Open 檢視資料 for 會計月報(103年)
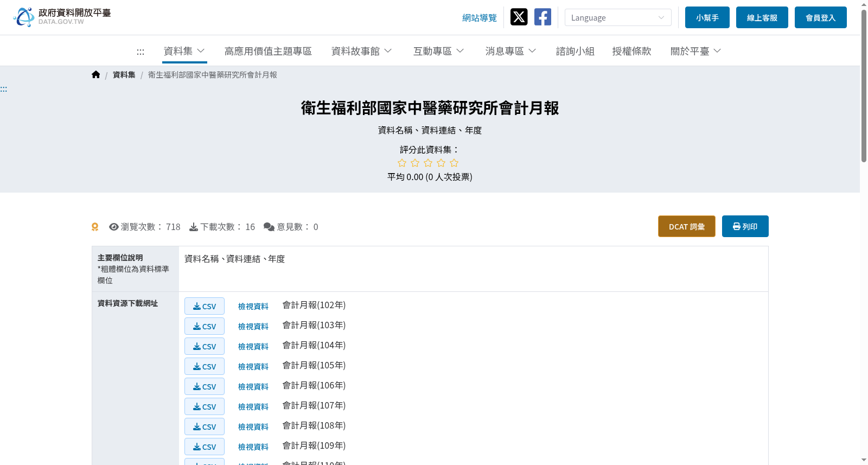The height and width of the screenshot is (465, 868). [253, 327]
